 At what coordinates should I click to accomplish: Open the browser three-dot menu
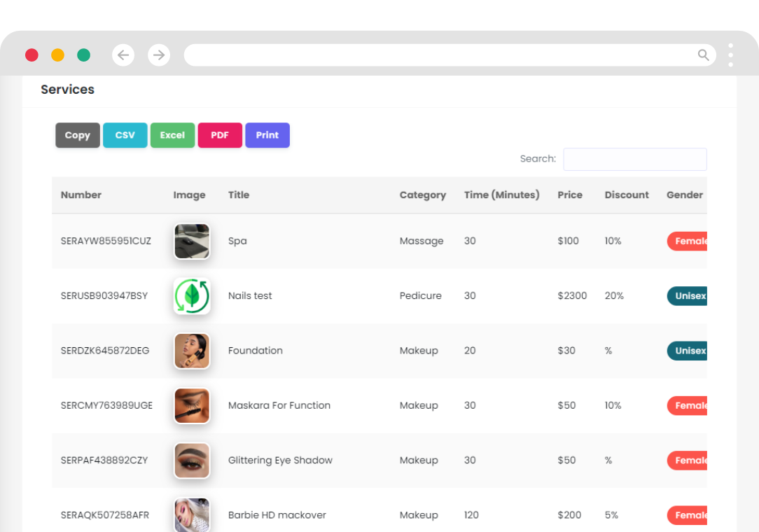[x=730, y=55]
